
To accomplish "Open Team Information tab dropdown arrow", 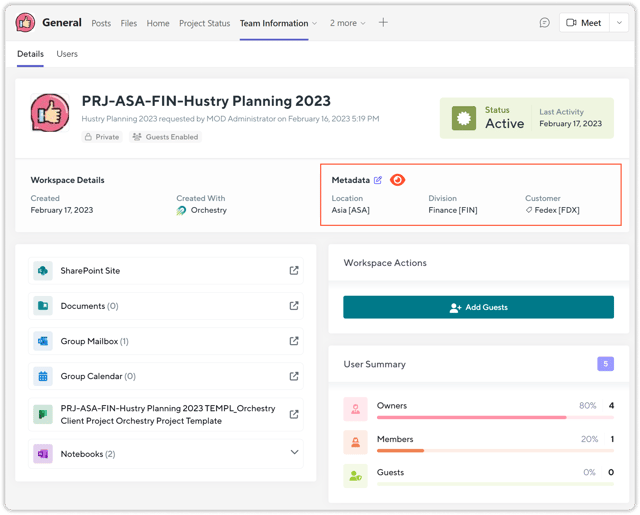I will [314, 23].
